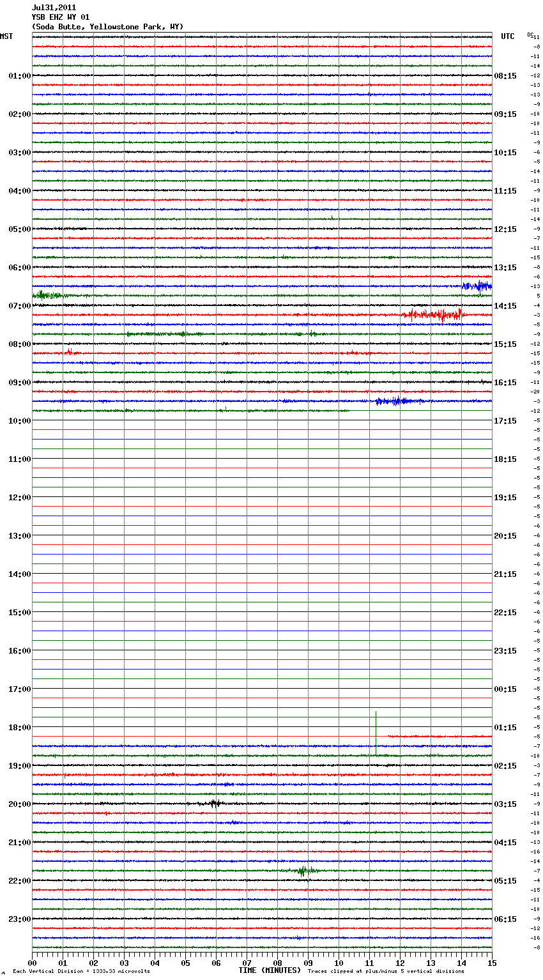Select the 05:00 MST time label
This screenshot has width=543, height=980.
(x=20, y=229)
